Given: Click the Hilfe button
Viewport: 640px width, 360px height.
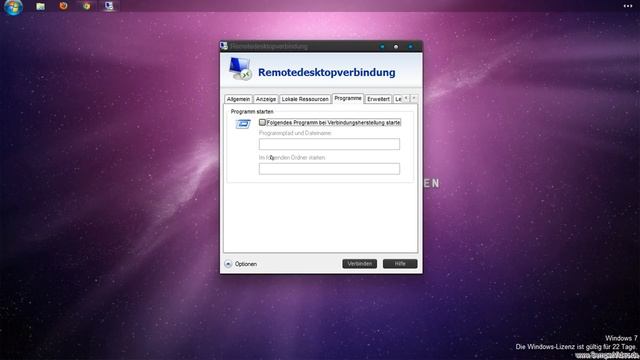Looking at the screenshot, I should click(x=400, y=264).
